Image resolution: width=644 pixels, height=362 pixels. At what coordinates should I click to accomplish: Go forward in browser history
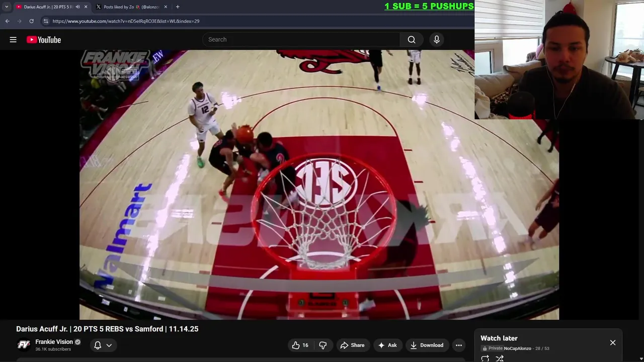[x=19, y=21]
